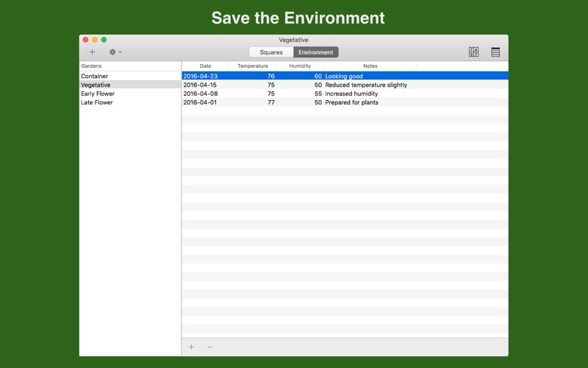
Task: Click humidity 55 in 2016-04-08 row
Action: pos(318,93)
